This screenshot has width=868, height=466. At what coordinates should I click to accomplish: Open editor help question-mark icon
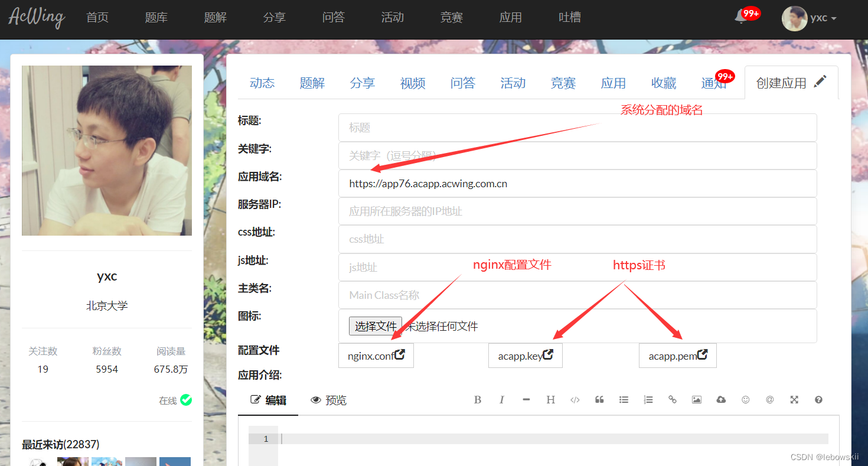(x=818, y=400)
